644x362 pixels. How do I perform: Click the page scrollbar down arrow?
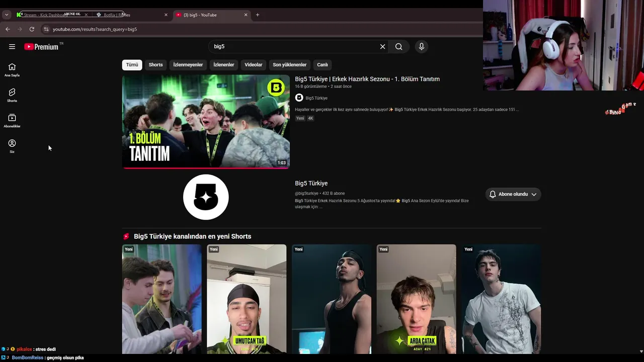click(x=640, y=351)
